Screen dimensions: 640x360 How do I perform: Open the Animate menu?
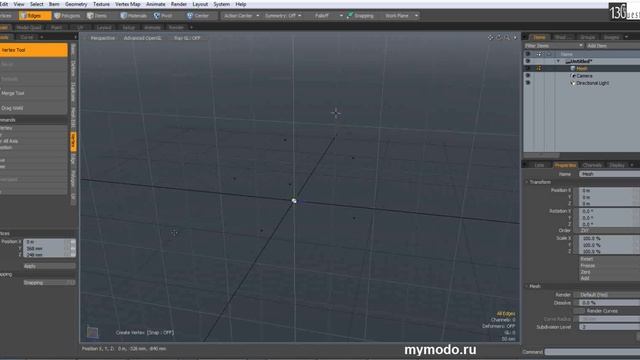coord(156,4)
